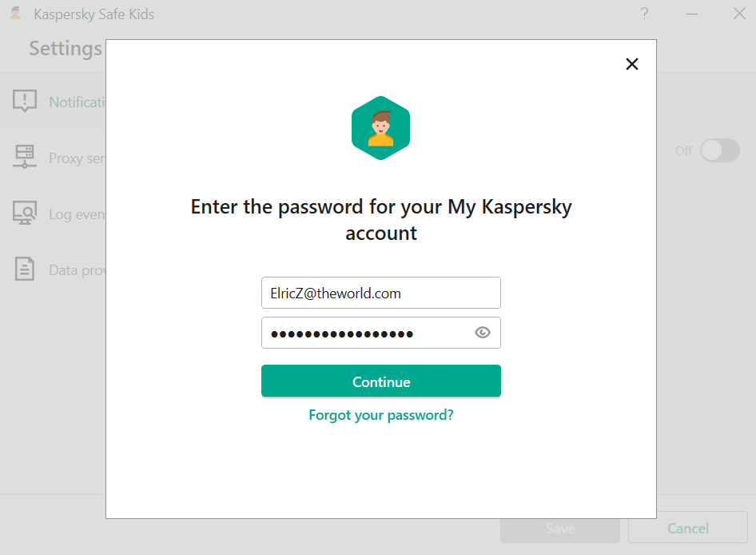Click the Log events monitor icon

[x=26, y=214]
